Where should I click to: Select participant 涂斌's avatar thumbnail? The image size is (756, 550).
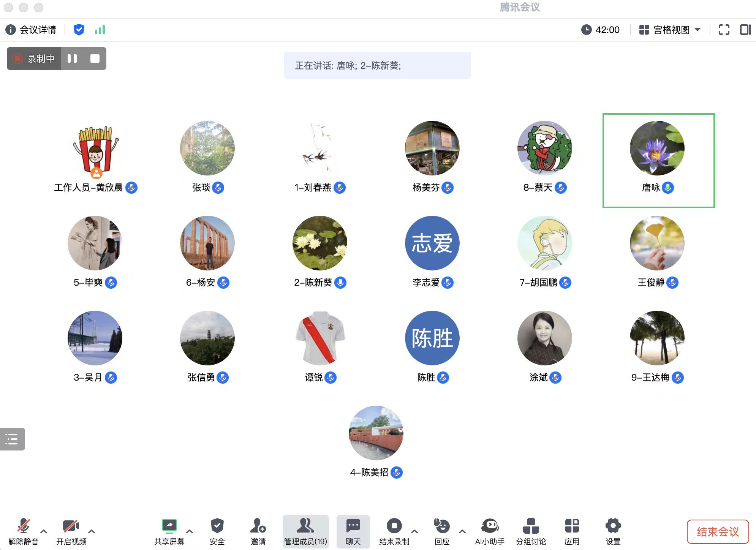544,338
